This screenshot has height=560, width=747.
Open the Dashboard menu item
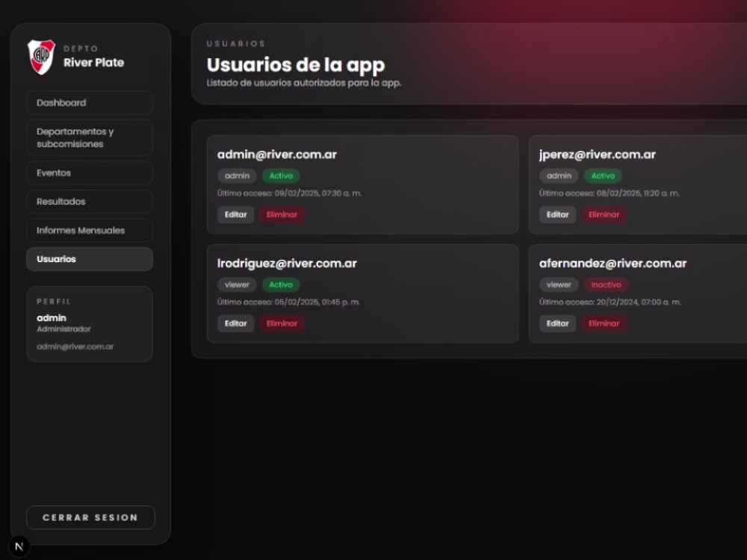point(90,103)
